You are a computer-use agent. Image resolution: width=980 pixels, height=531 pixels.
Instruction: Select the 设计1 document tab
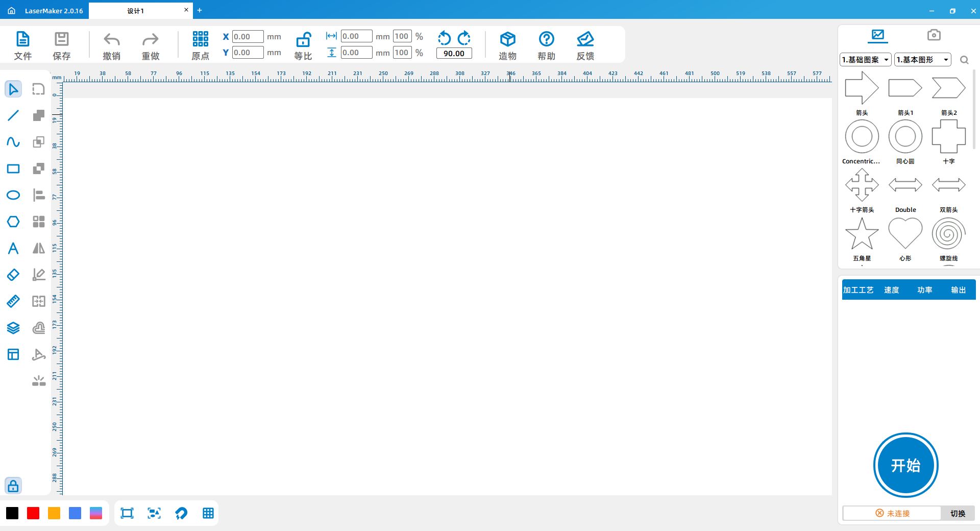[x=135, y=11]
